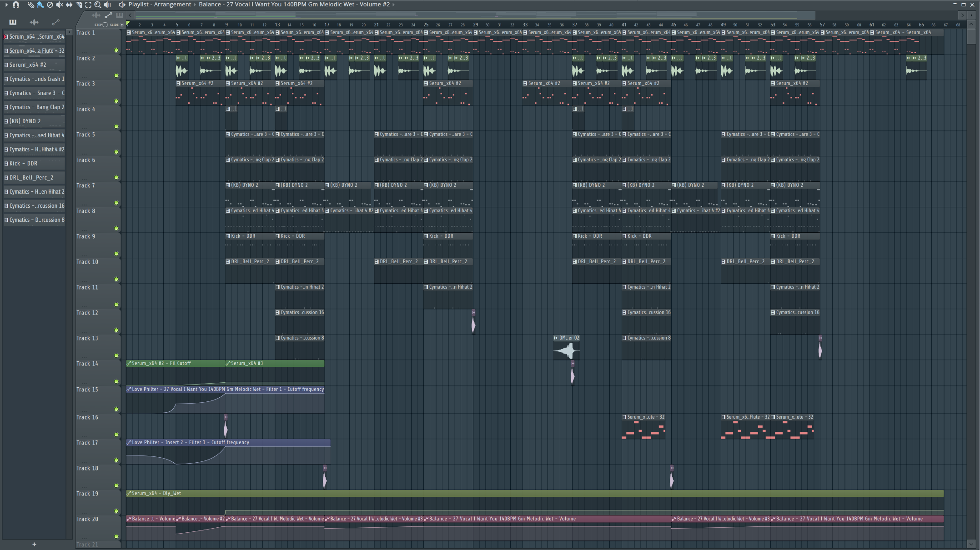The image size is (980, 550).
Task: Select the Delete tool
Action: click(x=50, y=5)
